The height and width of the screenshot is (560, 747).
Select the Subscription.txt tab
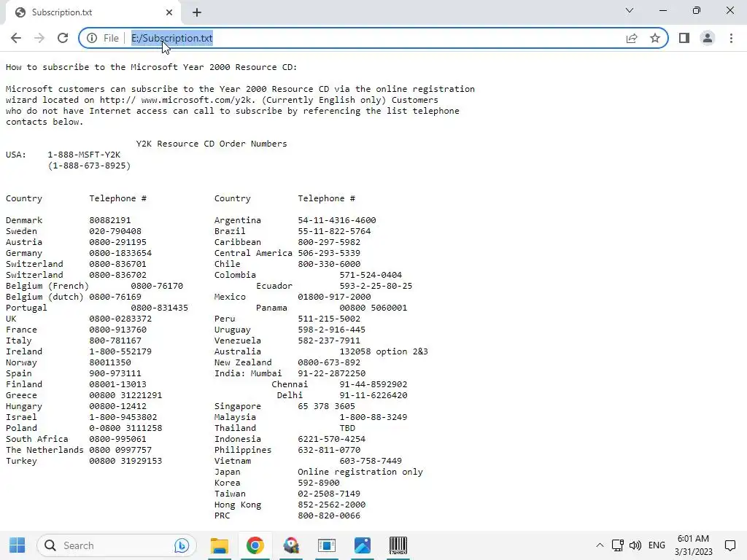(93, 12)
